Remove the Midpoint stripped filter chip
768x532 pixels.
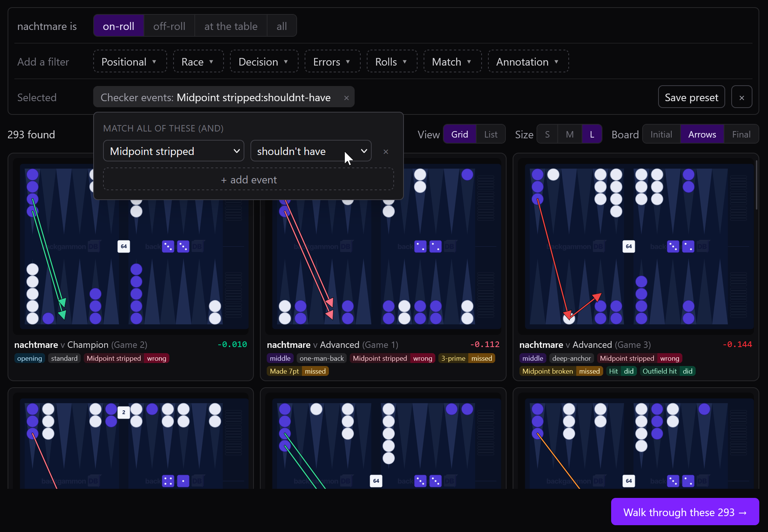pyautogui.click(x=346, y=98)
